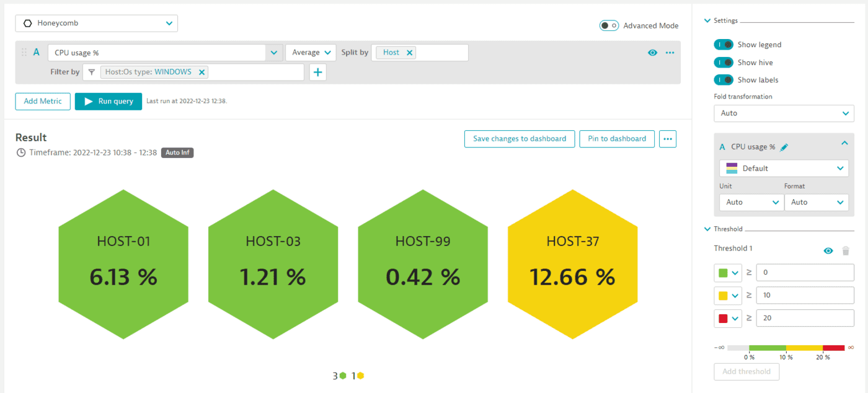868x393 pixels.
Task: Open the Result more options ellipsis menu
Action: point(668,138)
